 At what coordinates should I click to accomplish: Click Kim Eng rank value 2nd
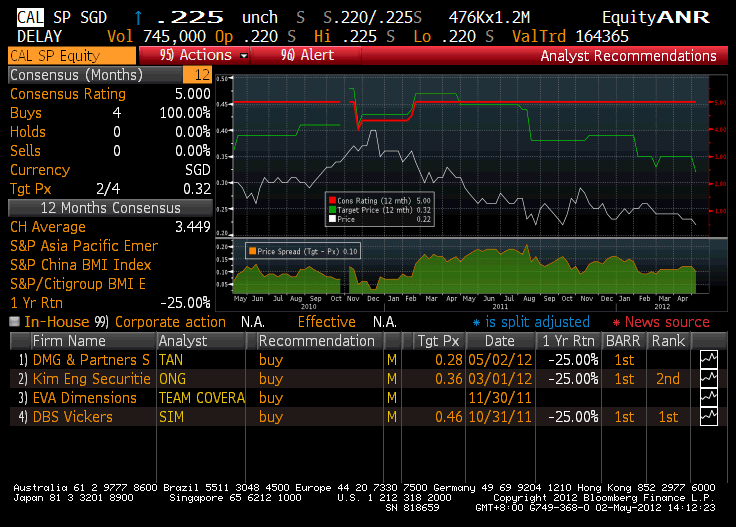(668, 379)
